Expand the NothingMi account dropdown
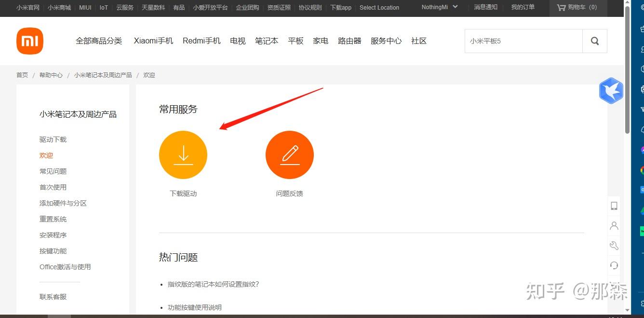644x318 pixels. coord(438,7)
